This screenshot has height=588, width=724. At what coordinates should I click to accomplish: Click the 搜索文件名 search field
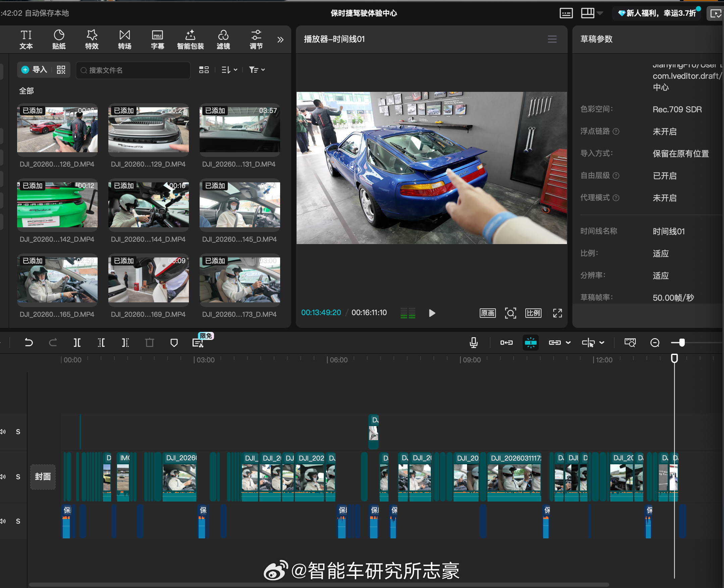(133, 70)
